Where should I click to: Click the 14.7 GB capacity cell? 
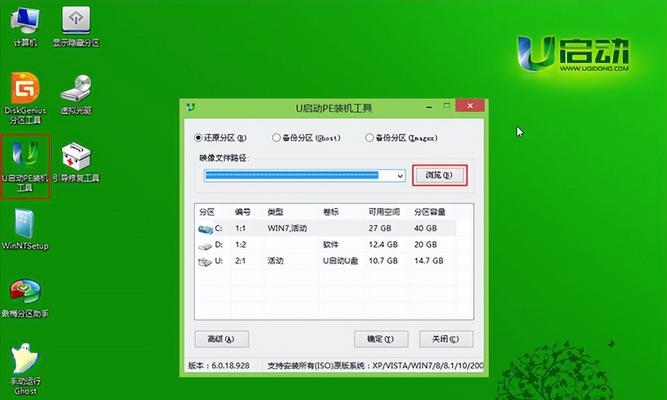tap(429, 261)
